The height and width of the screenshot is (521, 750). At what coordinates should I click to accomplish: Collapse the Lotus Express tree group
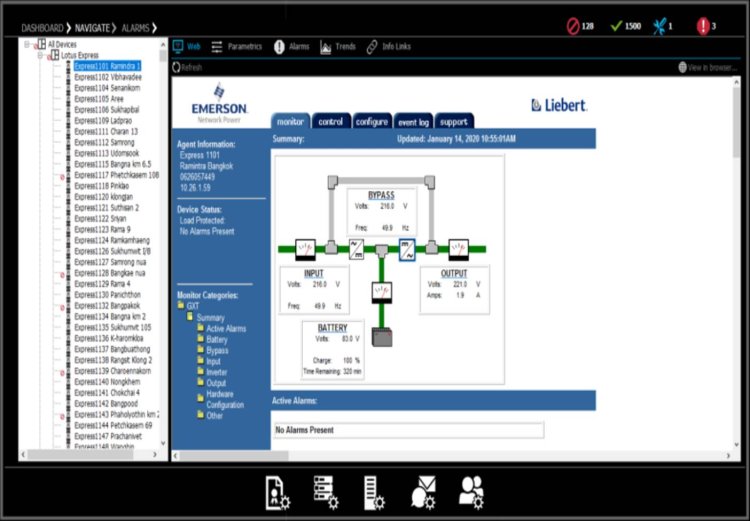42,55
